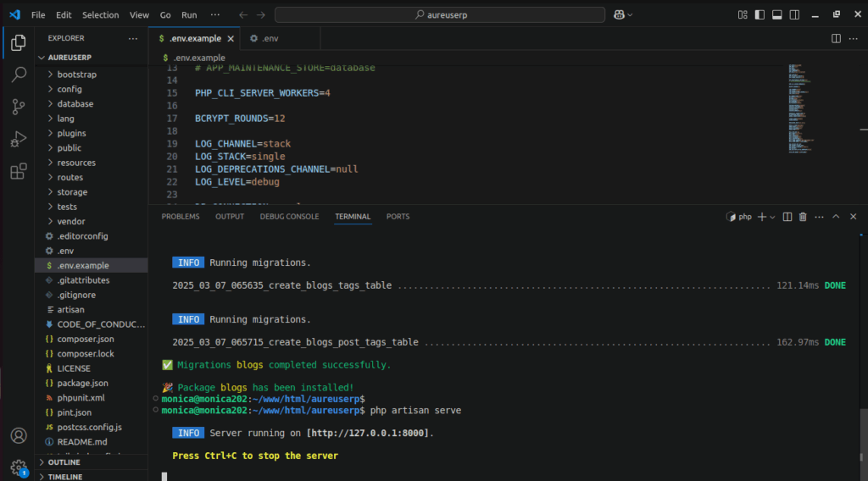Viewport: 868px width, 481px height.
Task: Switch to the PORTS panel tab
Action: tap(398, 217)
